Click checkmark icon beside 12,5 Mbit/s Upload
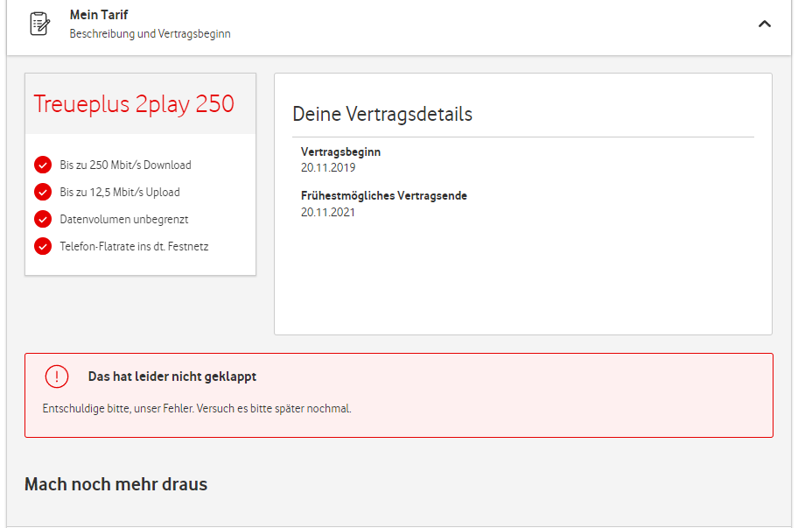The width and height of the screenshot is (812, 528). (43, 192)
